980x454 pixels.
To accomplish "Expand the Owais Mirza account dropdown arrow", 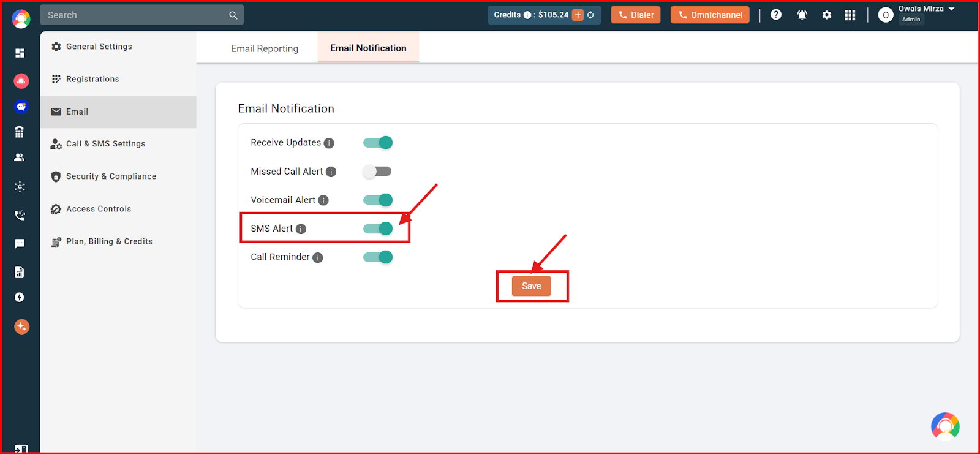I will pos(952,9).
